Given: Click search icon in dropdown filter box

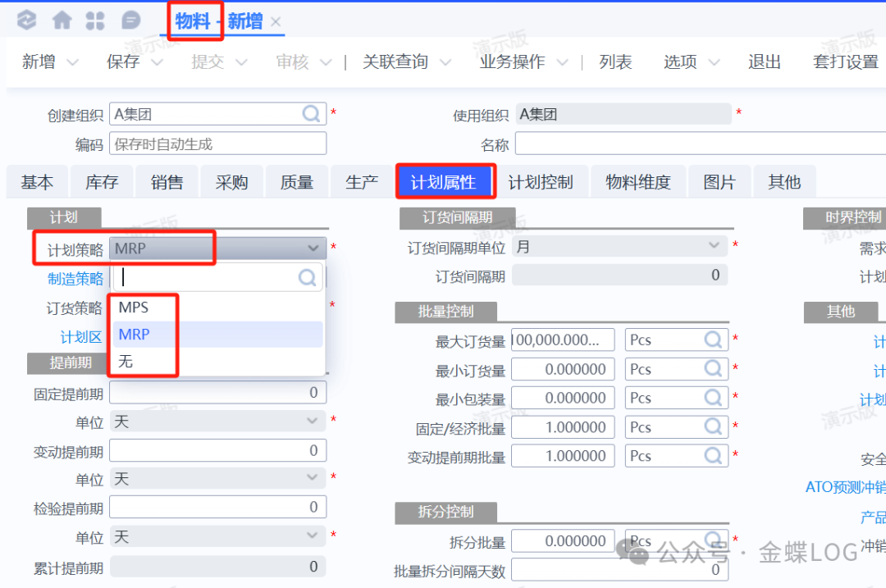Looking at the screenshot, I should [x=308, y=277].
